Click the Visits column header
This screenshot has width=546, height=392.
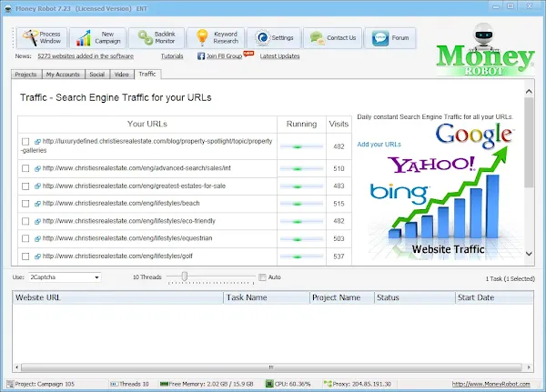click(339, 125)
